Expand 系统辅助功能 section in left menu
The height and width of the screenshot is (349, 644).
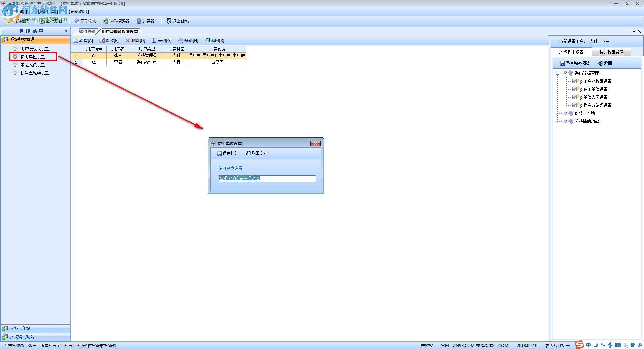(x=35, y=337)
